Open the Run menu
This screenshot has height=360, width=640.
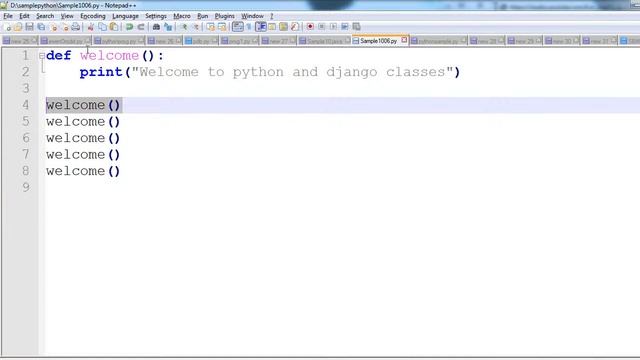point(202,16)
